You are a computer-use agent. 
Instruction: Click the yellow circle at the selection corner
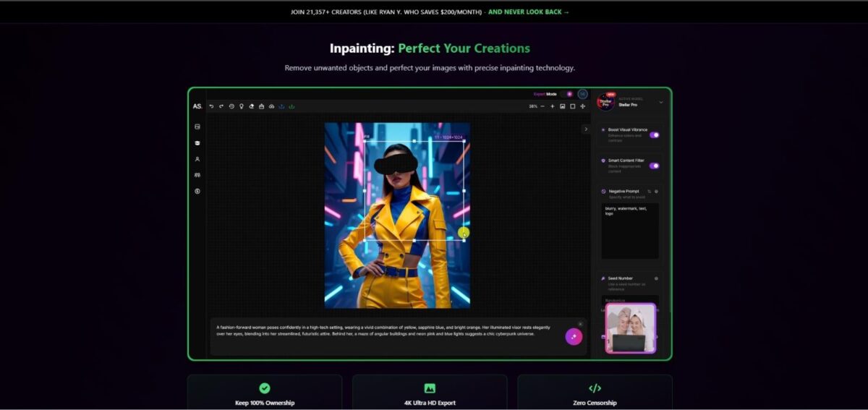464,233
